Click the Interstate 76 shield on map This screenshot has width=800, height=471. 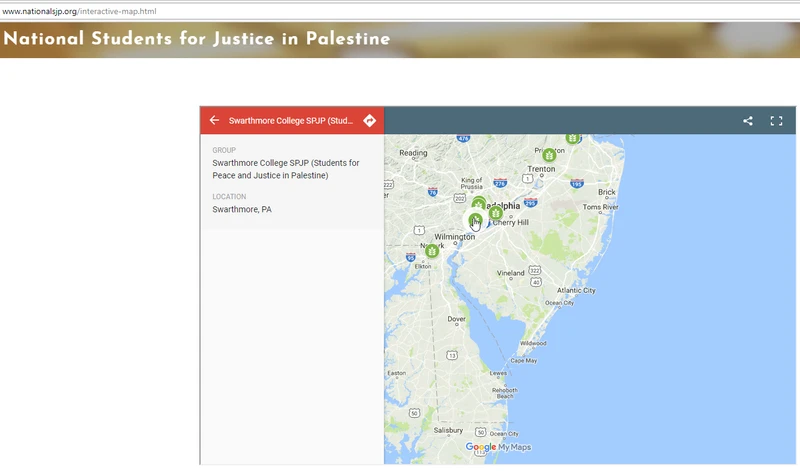click(433, 192)
